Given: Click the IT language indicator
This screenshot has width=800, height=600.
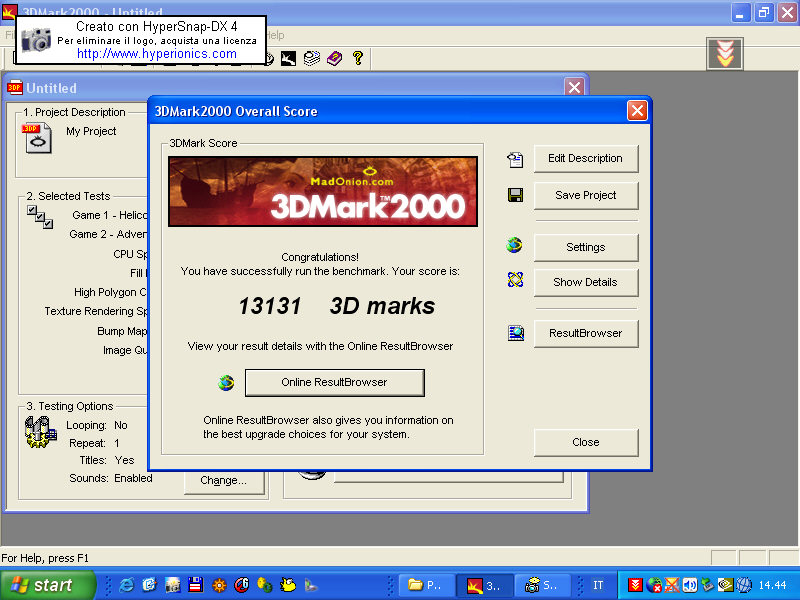Looking at the screenshot, I should [x=598, y=585].
